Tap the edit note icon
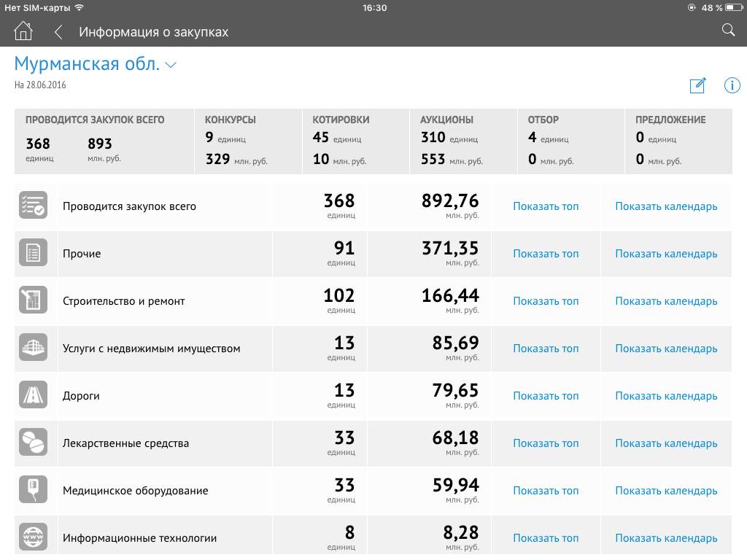Image resolution: width=747 pixels, height=560 pixels. point(697,85)
